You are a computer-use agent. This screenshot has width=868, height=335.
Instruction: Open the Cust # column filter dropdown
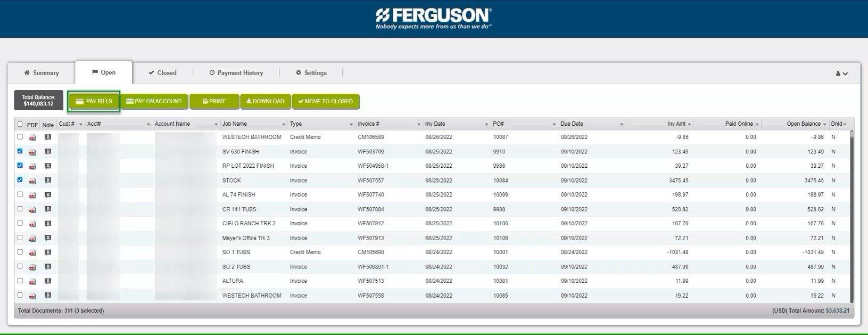pos(81,124)
